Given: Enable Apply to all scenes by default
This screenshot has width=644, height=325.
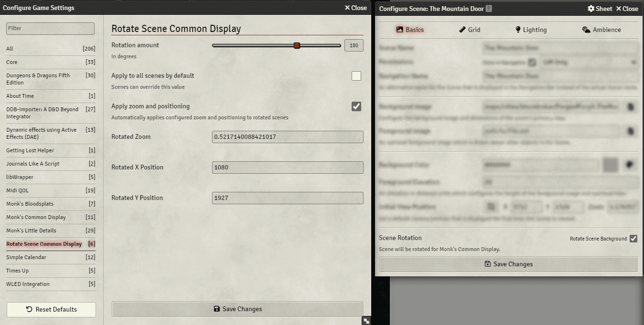Looking at the screenshot, I should [356, 76].
